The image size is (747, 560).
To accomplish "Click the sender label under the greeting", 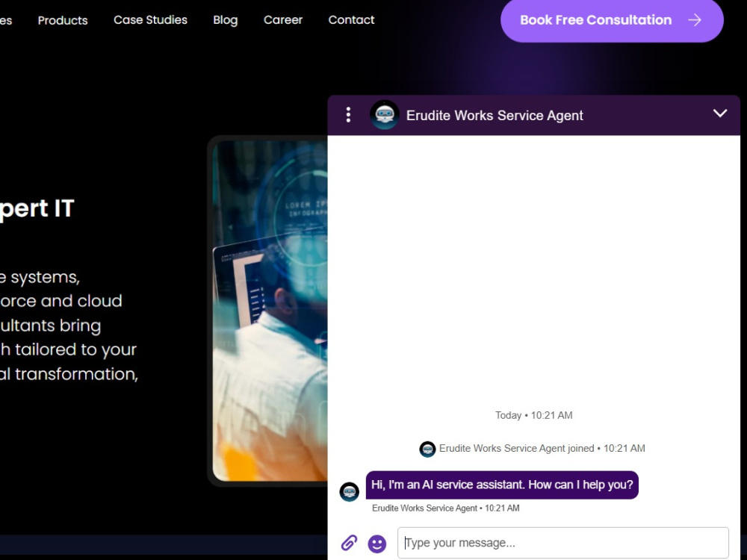I will (445, 508).
